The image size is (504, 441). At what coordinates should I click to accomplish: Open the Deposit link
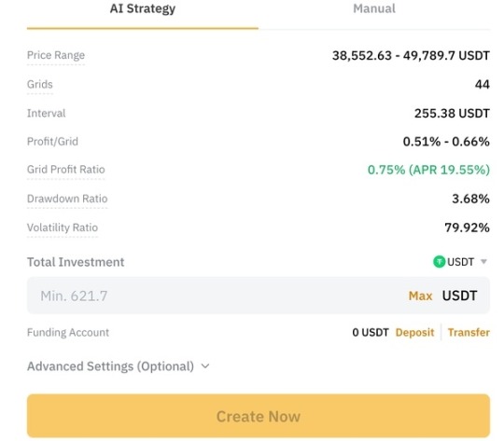point(414,332)
